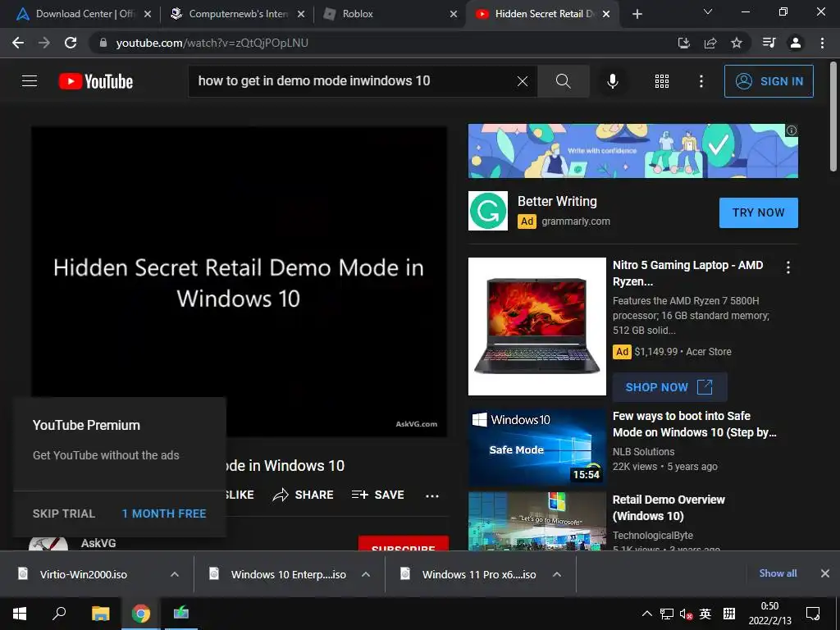This screenshot has height=630, width=840.
Task: Open the YouTube hamburger guide menu
Action: click(30, 81)
